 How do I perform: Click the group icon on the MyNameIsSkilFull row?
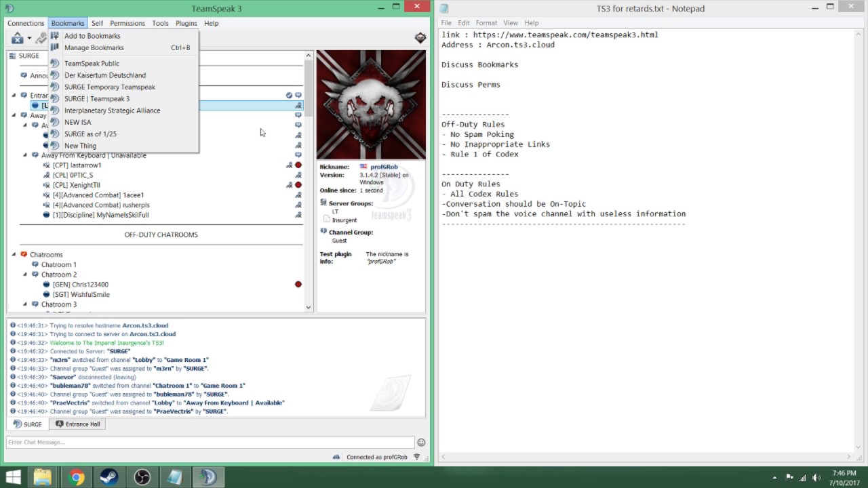pos(298,215)
